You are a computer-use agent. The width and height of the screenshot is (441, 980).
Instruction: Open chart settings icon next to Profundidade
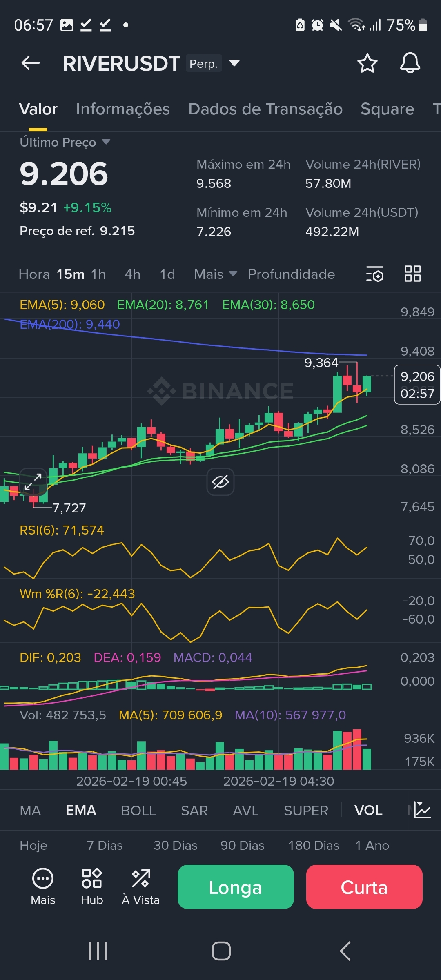click(x=375, y=274)
